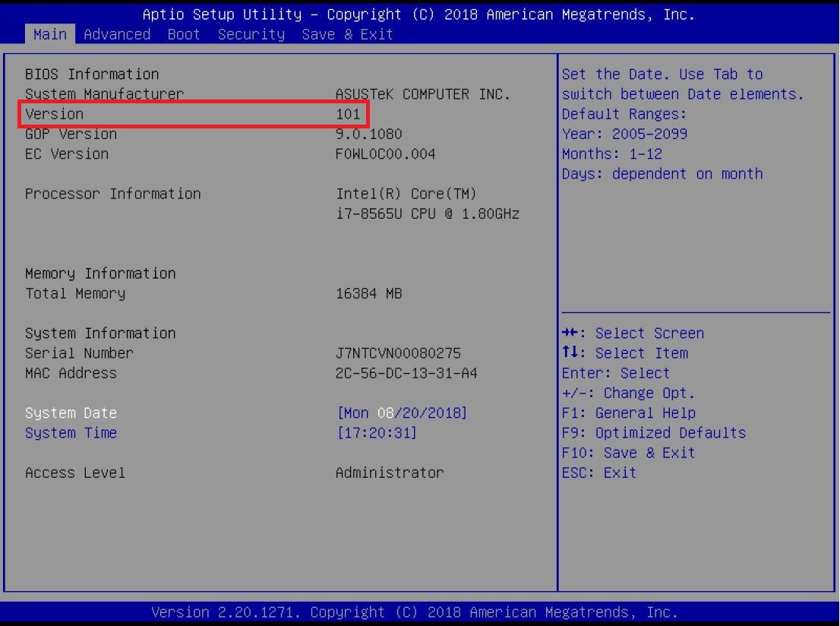Click the GOP Version value 9.0.1080
The width and height of the screenshot is (840, 626).
tap(369, 134)
